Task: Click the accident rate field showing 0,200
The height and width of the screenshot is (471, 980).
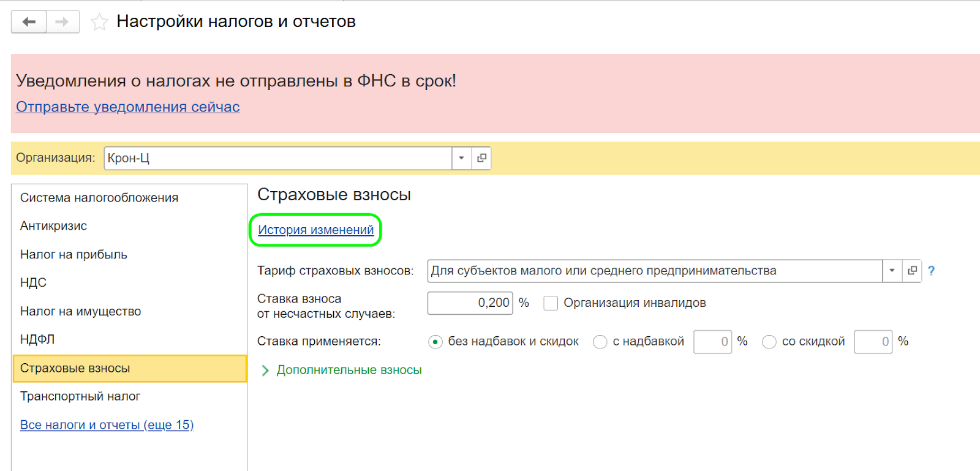Action: click(x=470, y=303)
